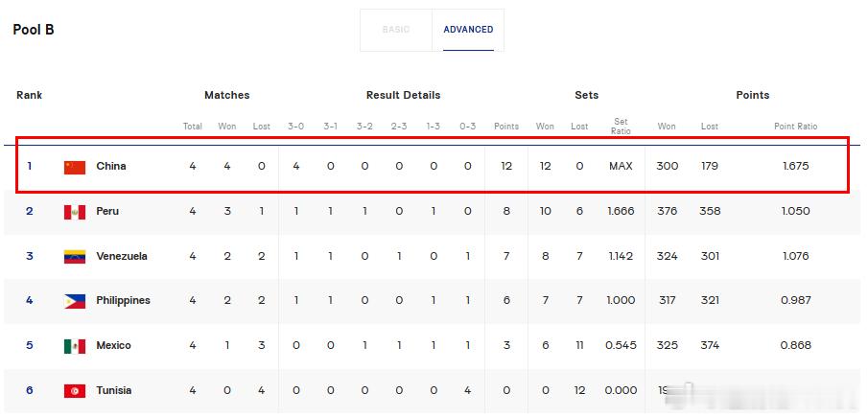Click the Philippines flag icon
Screen dimensions: 868x417
click(x=75, y=301)
